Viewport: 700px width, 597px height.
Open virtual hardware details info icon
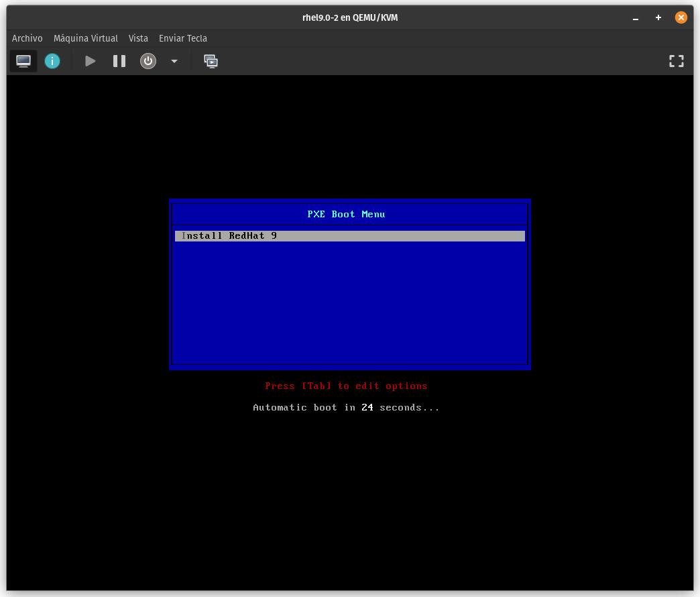point(52,61)
